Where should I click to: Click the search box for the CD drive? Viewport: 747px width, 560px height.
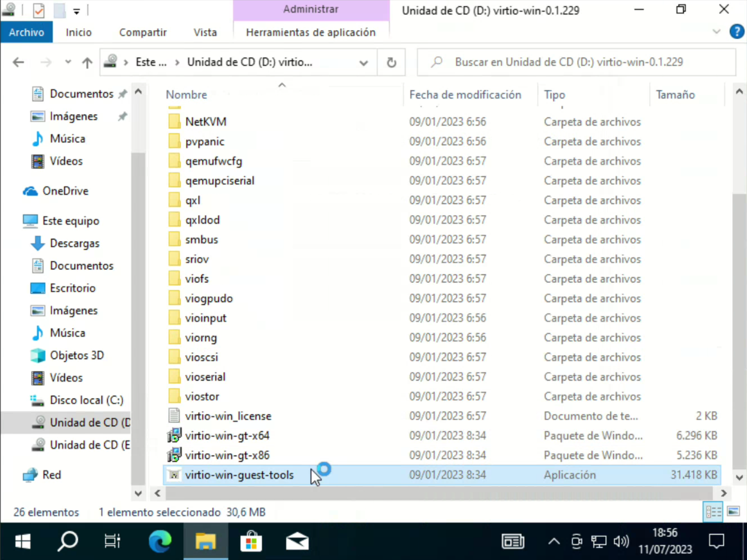(576, 62)
